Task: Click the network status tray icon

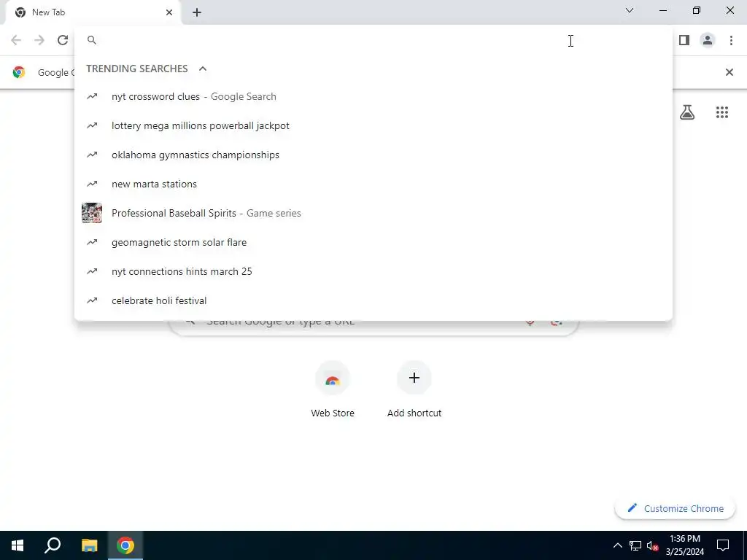Action: [635, 545]
